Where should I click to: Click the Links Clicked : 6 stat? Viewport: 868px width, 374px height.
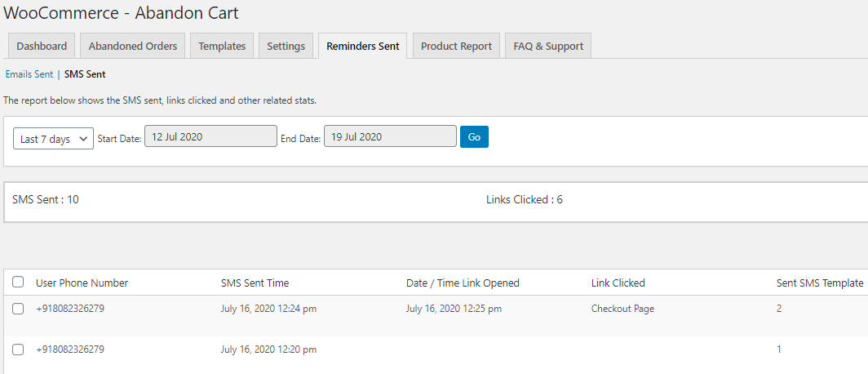click(525, 199)
